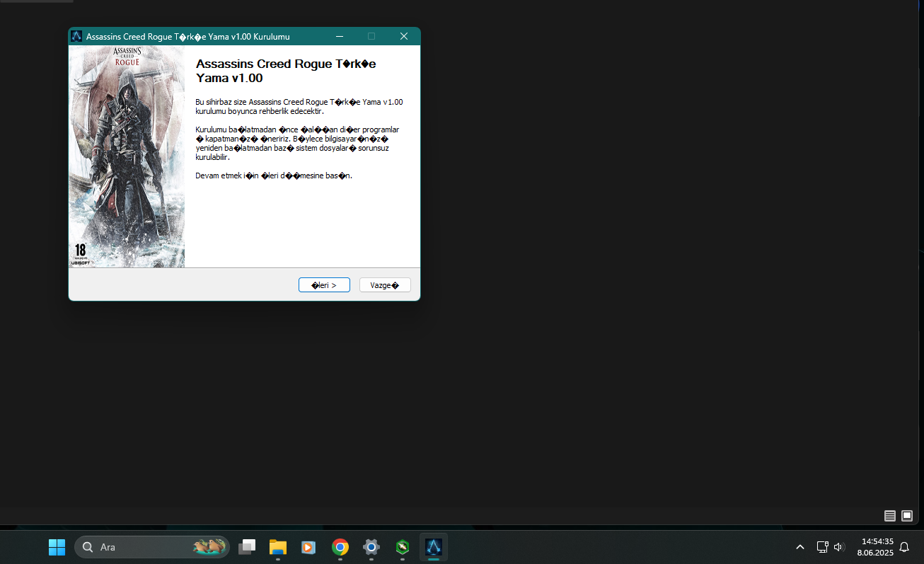Click the "Devam etmek" instruction line
Image resolution: width=924 pixels, height=564 pixels.
(274, 175)
